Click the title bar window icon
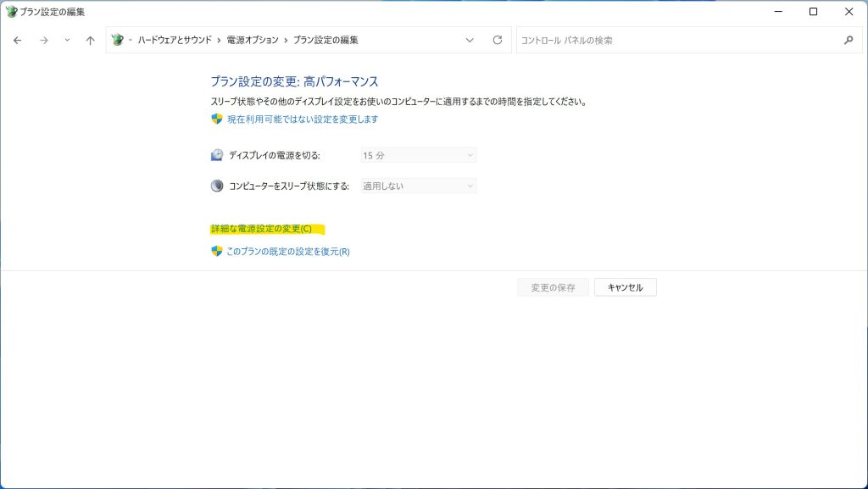 (11, 12)
